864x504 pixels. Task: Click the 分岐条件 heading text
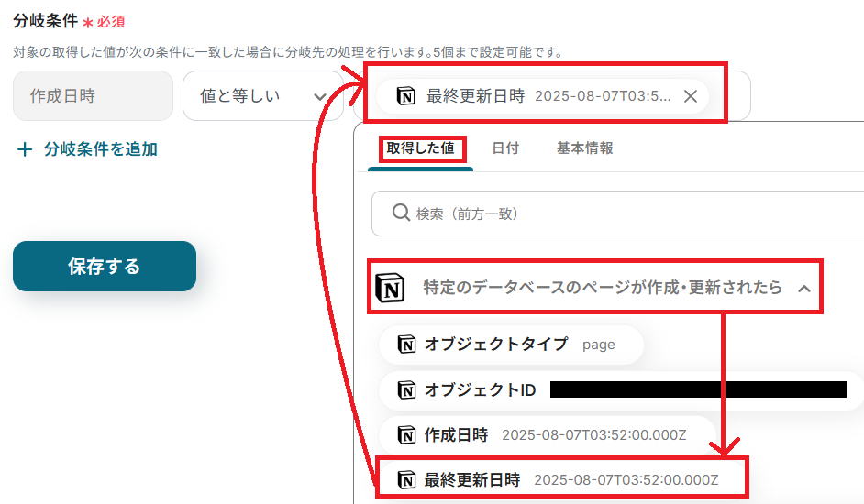[46, 21]
